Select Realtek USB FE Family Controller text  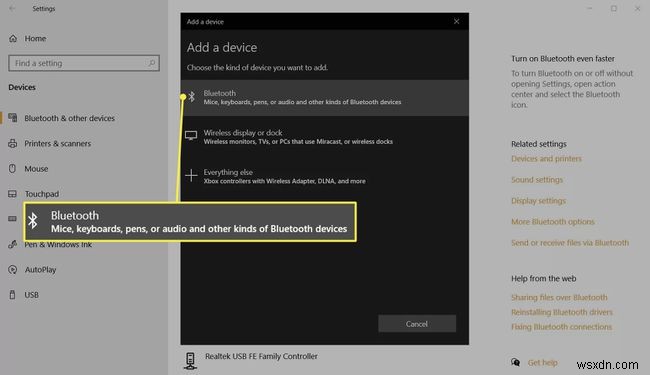click(x=261, y=356)
